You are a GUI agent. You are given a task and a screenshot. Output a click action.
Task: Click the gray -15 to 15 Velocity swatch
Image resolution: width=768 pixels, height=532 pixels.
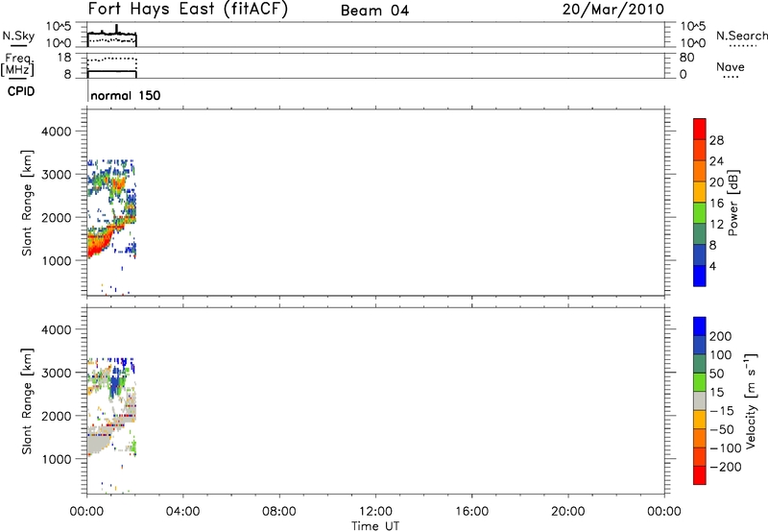click(x=700, y=400)
